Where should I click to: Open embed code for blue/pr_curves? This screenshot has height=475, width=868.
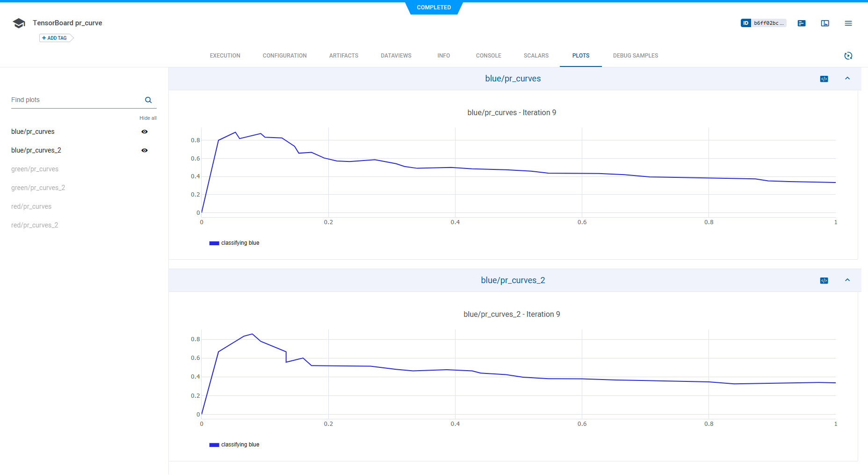point(824,79)
